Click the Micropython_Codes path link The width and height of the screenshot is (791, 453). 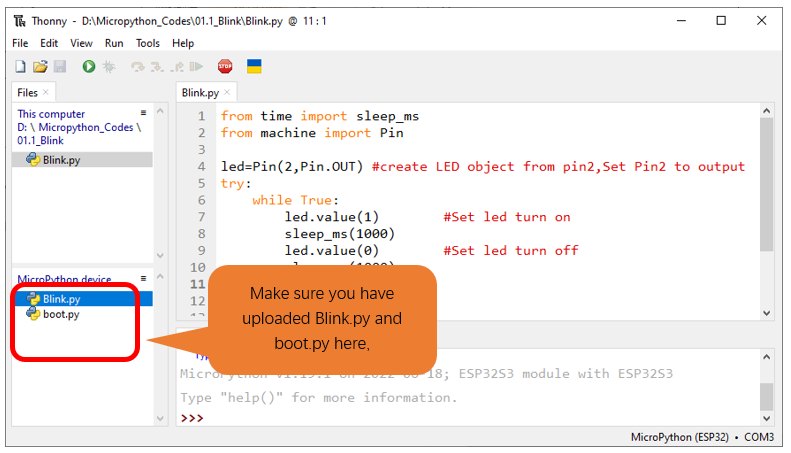click(x=86, y=127)
